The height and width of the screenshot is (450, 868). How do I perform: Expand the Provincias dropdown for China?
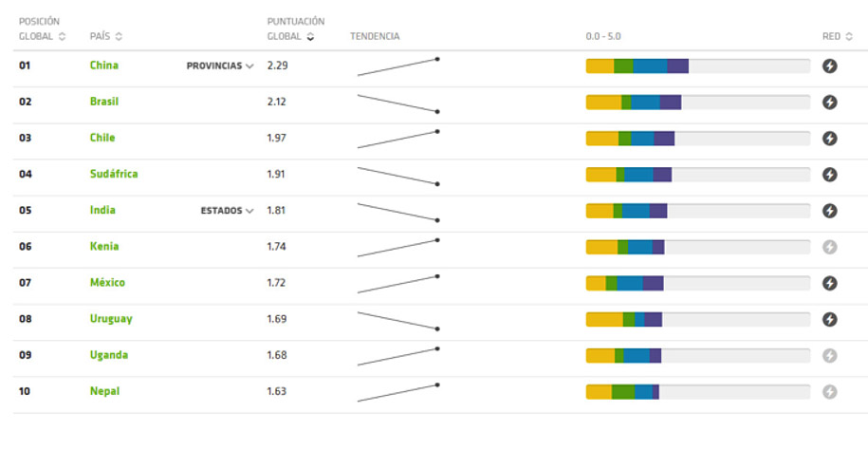tap(220, 66)
